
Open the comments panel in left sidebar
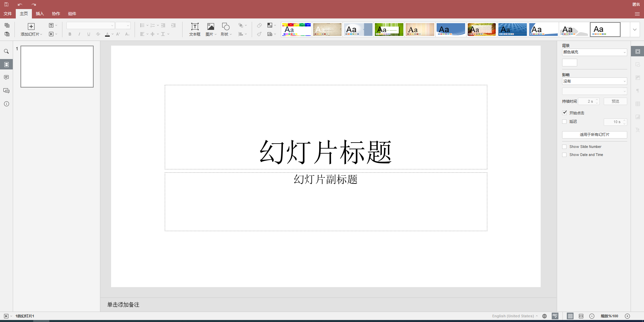coord(6,77)
